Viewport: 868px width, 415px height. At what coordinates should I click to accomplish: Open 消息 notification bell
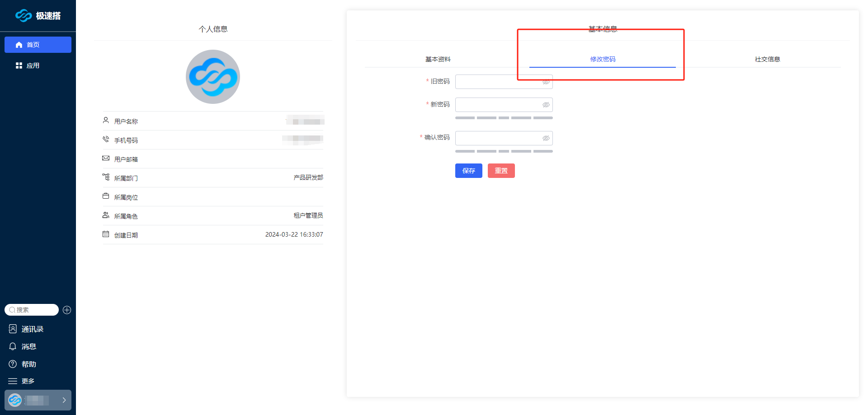(13, 346)
